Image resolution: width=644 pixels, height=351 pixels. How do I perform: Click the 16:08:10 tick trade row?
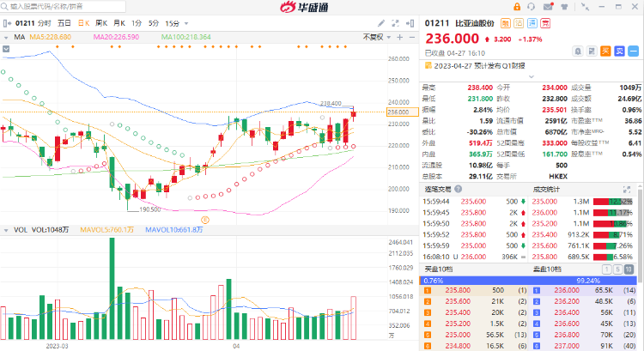(x=474, y=257)
